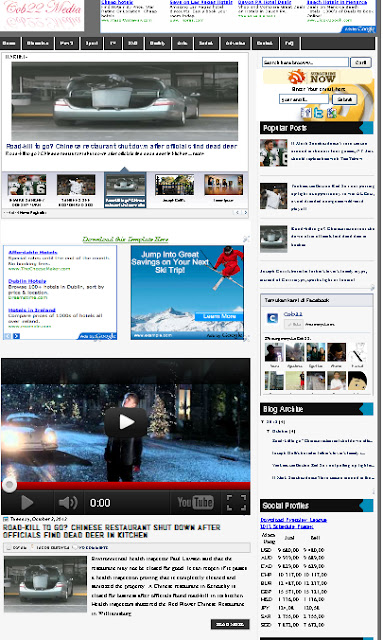The width and height of the screenshot is (383, 640).
Task: Show next slider thumbnails with right arrow
Action: pos(245,213)
